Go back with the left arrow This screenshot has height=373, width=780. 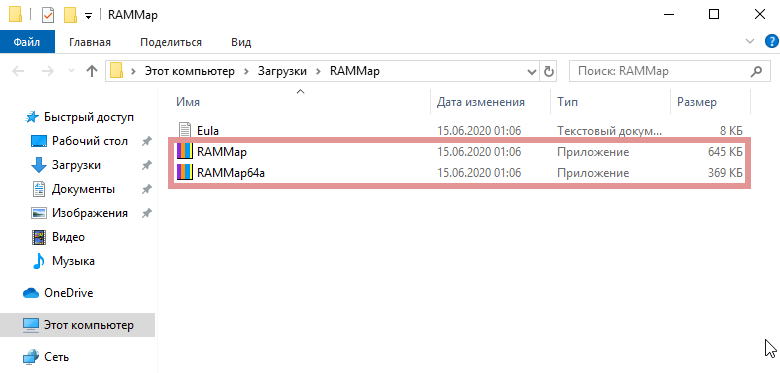pos(18,72)
